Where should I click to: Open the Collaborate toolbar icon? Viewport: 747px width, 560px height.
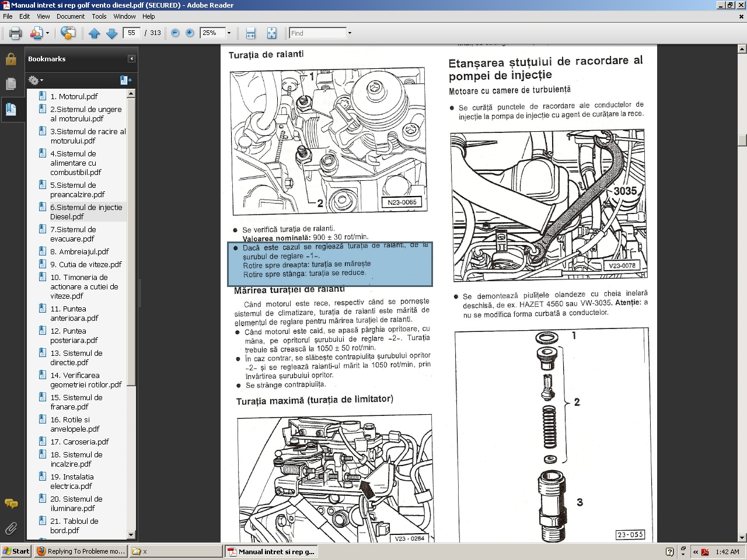pyautogui.click(x=36, y=33)
